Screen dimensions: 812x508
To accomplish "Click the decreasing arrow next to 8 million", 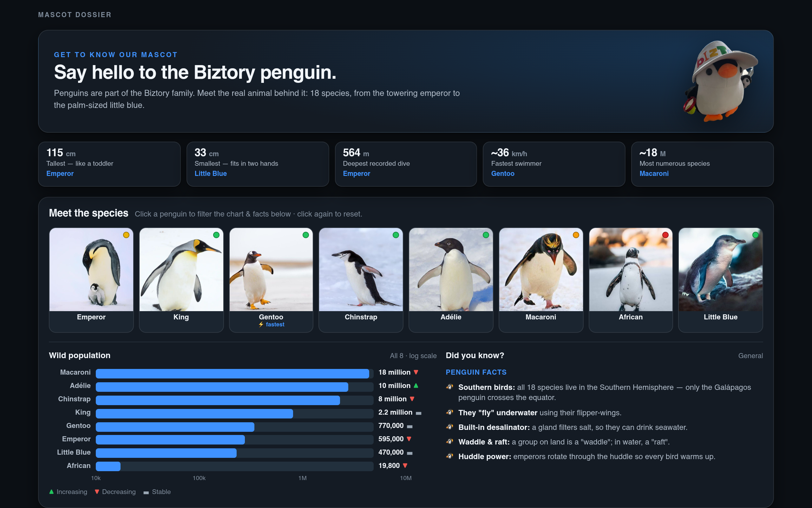I will [412, 399].
